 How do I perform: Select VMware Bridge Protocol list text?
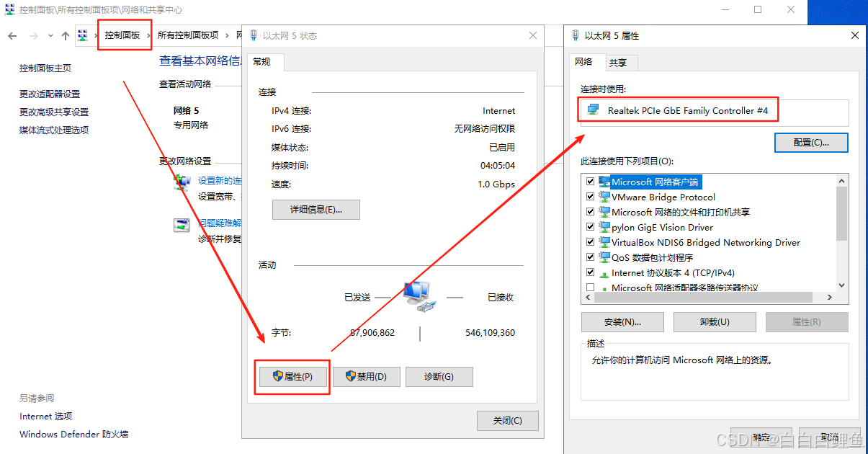tap(663, 197)
